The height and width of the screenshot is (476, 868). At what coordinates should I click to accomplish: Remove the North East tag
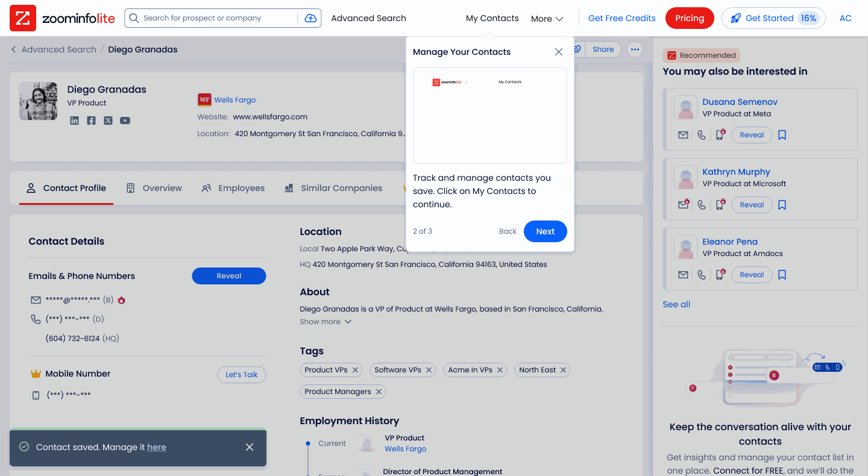(564, 370)
